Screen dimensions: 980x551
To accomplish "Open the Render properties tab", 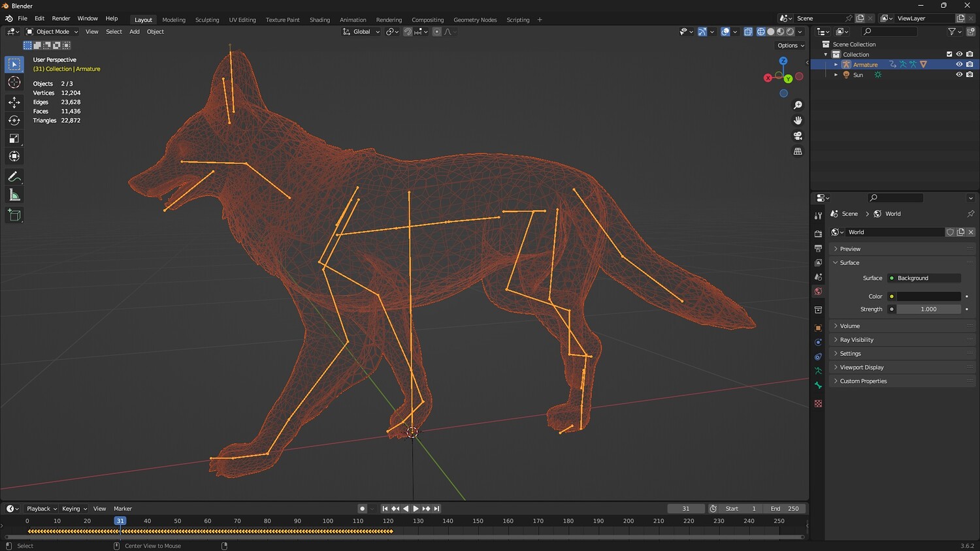I will click(818, 234).
